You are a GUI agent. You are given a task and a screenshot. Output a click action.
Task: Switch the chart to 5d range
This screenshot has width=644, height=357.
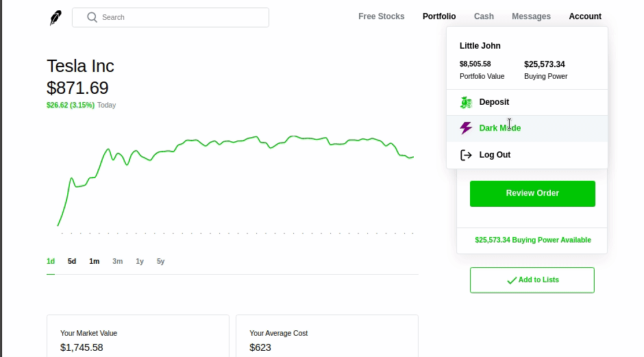(72, 261)
